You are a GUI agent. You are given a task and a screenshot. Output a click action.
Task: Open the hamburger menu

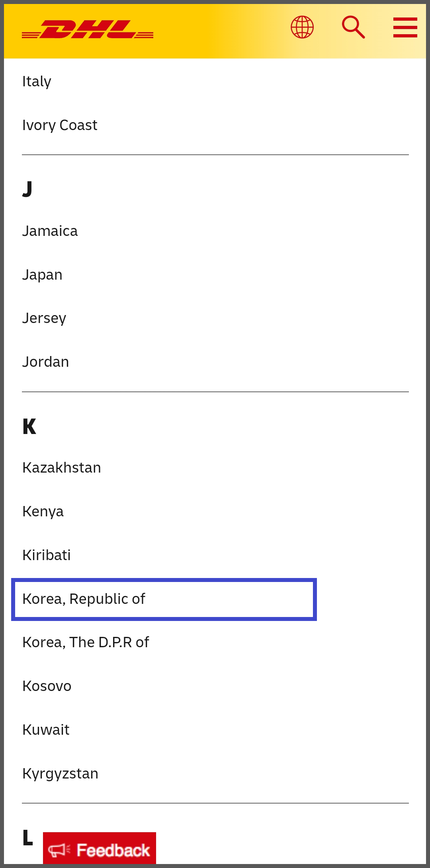(405, 27)
